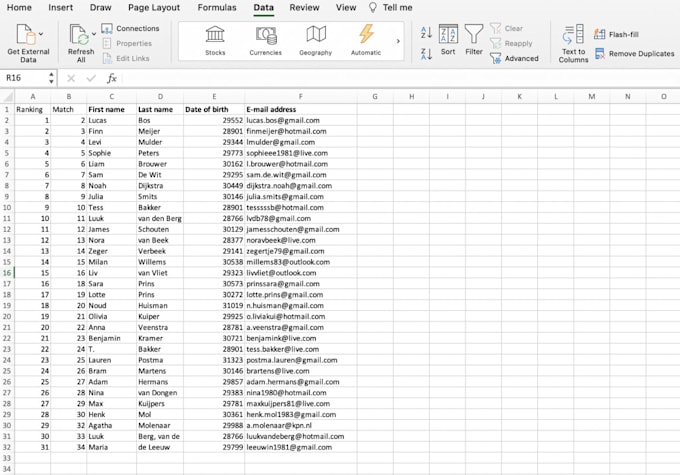
Task: Cancel formula entry X button
Action: tap(71, 79)
